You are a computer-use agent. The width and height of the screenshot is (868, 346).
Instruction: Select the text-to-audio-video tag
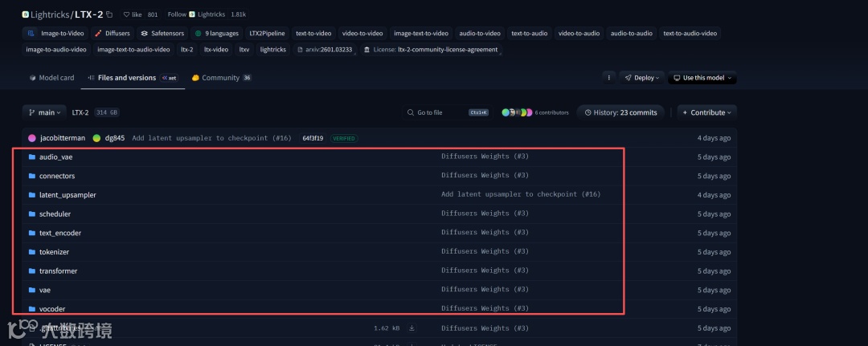coord(690,33)
